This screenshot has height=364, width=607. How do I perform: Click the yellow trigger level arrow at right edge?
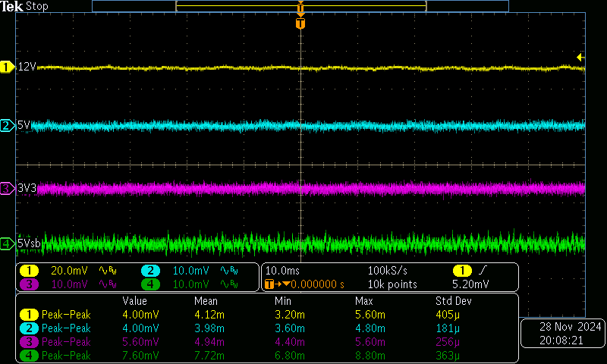click(580, 58)
